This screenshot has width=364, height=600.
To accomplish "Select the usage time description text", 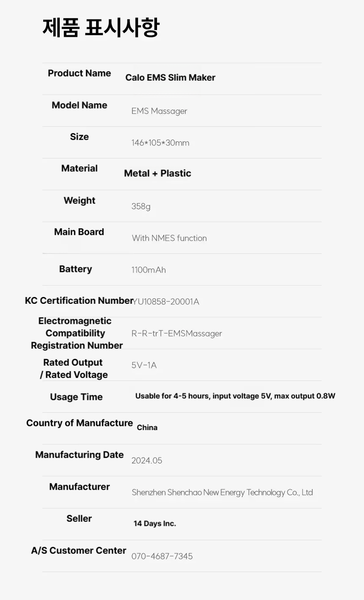I will pos(235,396).
